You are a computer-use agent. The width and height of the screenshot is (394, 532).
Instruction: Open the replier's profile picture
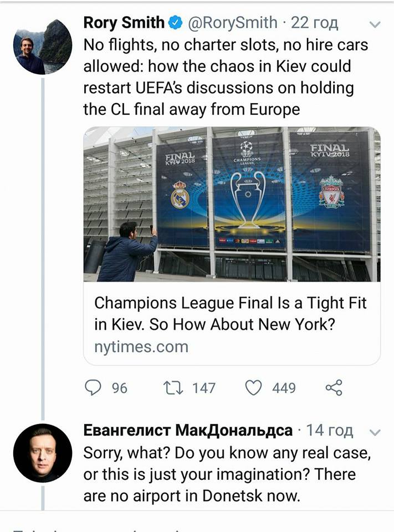(x=42, y=453)
